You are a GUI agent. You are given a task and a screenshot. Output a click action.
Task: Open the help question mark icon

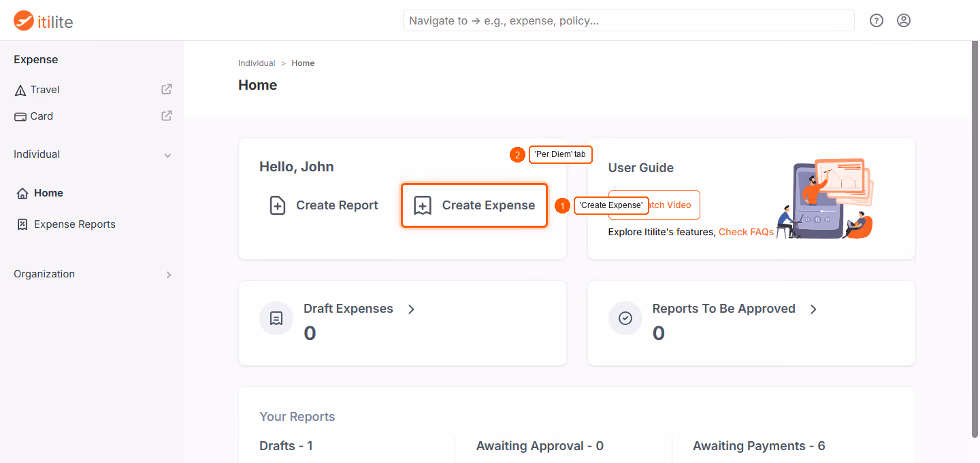click(x=877, y=20)
